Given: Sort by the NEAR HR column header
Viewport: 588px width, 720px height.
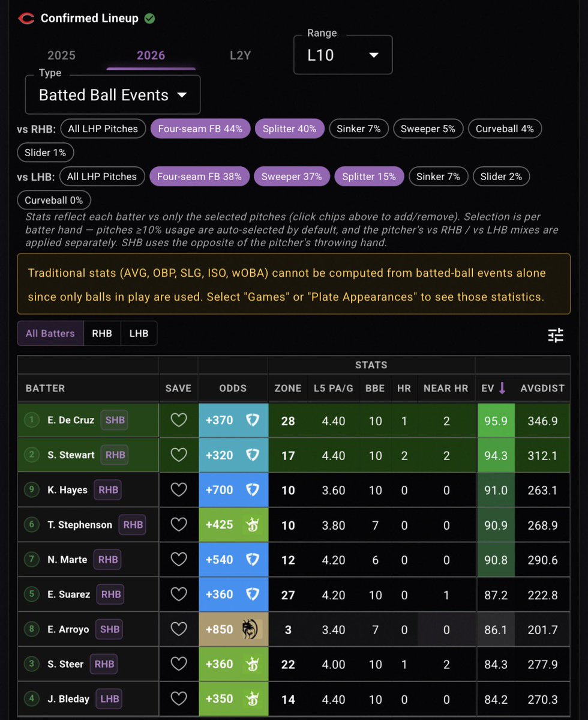Looking at the screenshot, I should pyautogui.click(x=446, y=389).
